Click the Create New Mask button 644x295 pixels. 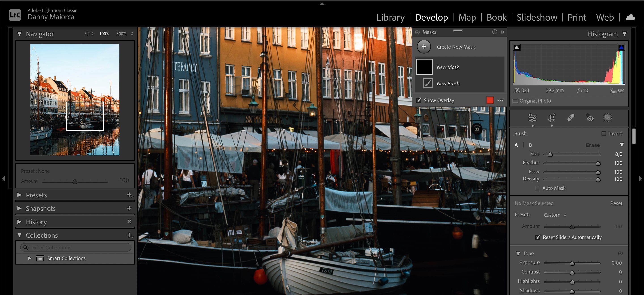[x=456, y=47]
